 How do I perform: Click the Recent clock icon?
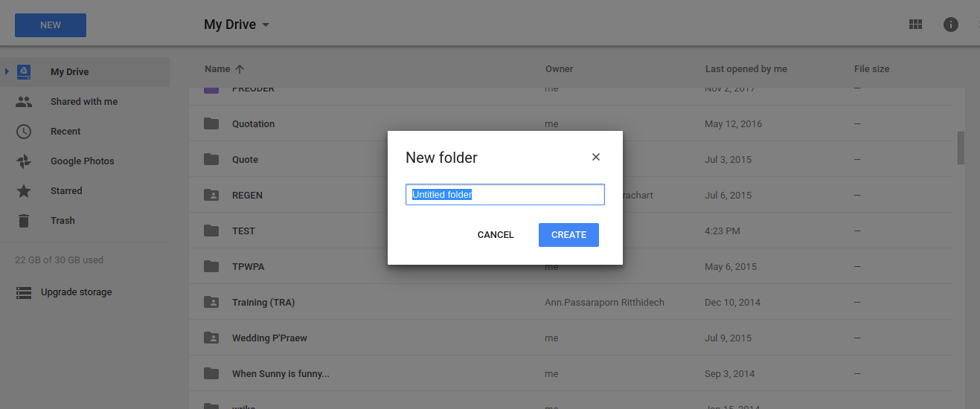24,132
